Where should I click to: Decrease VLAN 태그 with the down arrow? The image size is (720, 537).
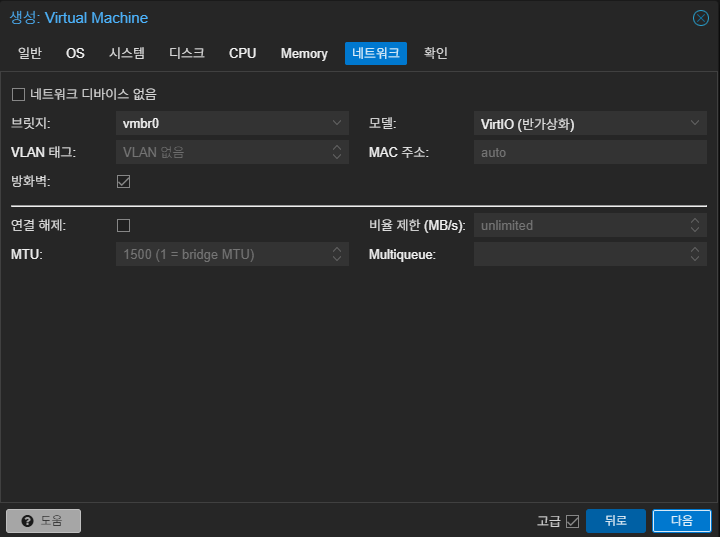click(337, 157)
